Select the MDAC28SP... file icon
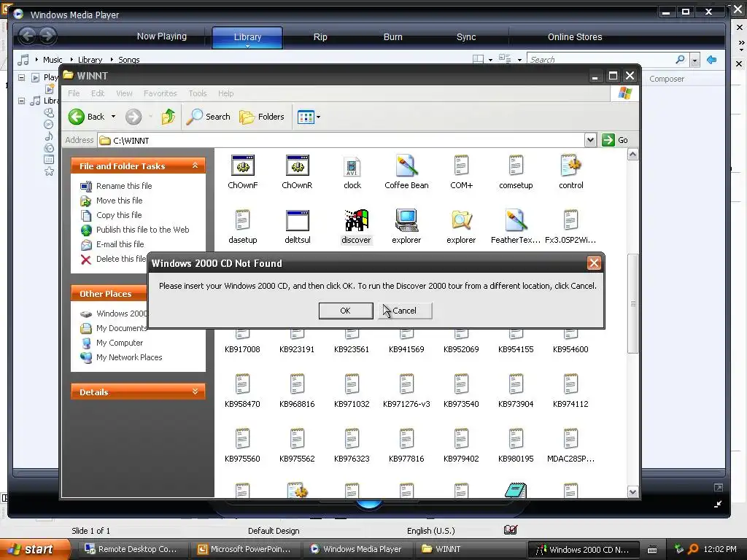The height and width of the screenshot is (560, 747). click(570, 439)
